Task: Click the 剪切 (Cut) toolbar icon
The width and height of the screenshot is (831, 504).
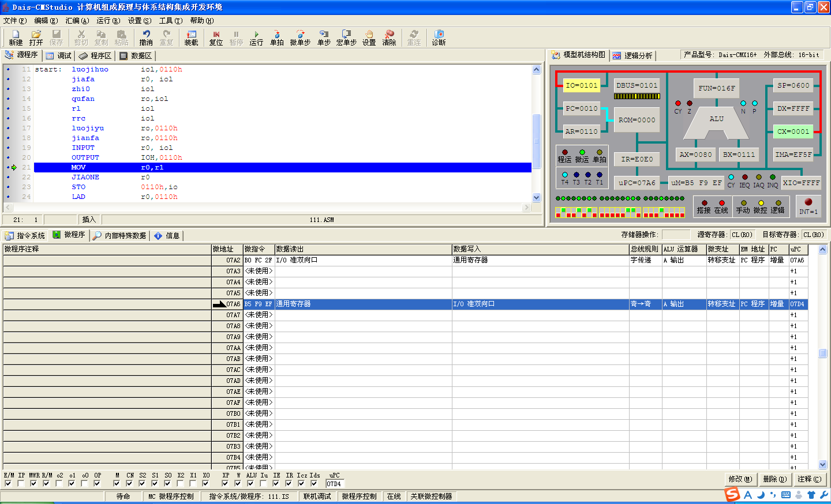Action: (x=81, y=37)
